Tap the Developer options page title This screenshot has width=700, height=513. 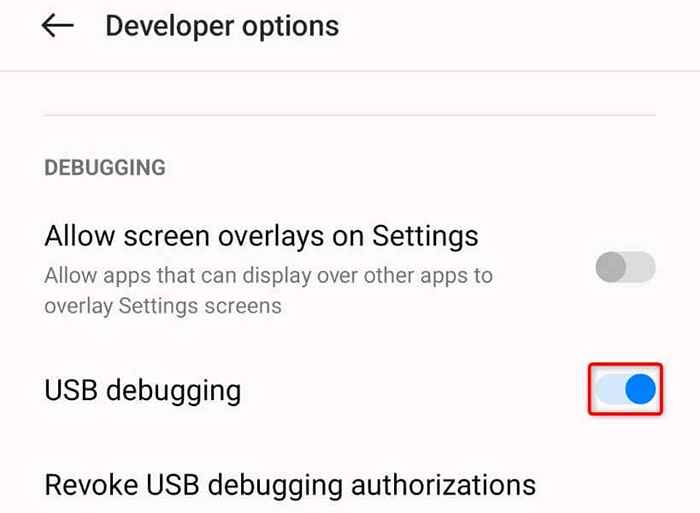click(222, 27)
